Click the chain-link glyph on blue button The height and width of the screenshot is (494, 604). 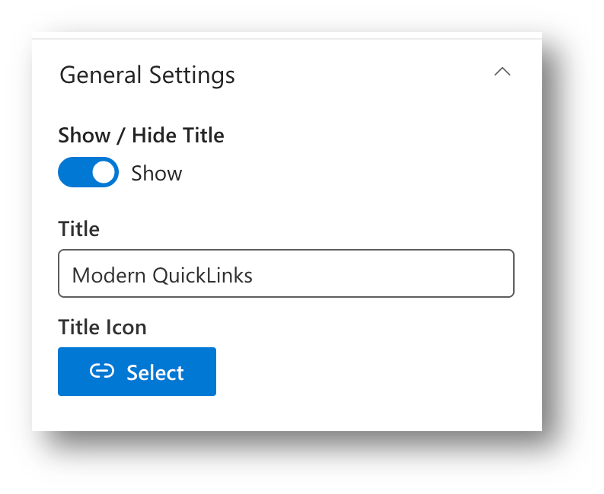coord(101,372)
